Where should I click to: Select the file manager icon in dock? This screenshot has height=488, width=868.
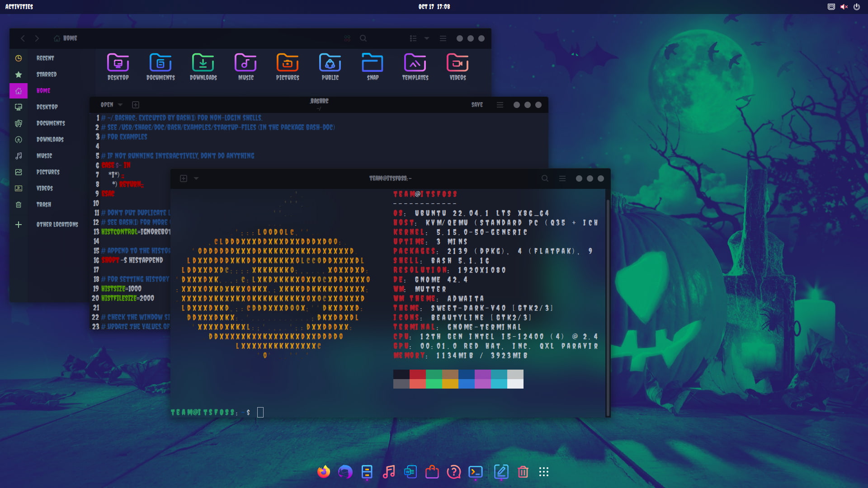click(367, 472)
